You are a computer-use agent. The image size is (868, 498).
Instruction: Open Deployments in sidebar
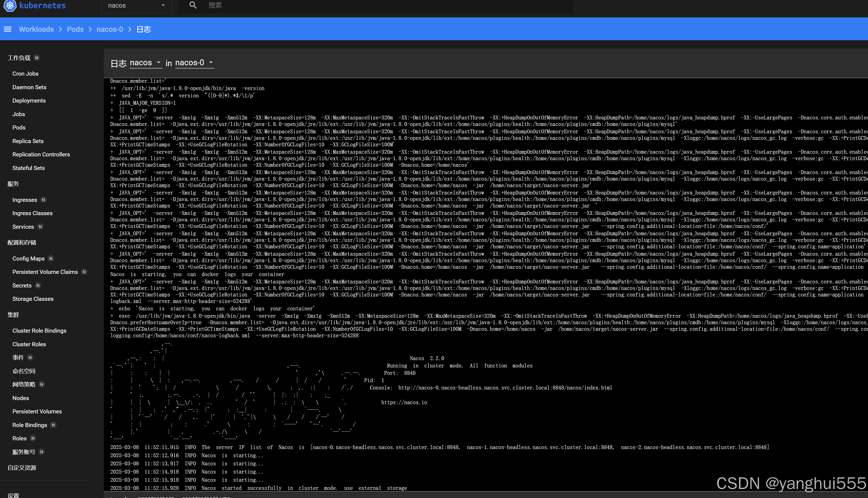(x=29, y=101)
